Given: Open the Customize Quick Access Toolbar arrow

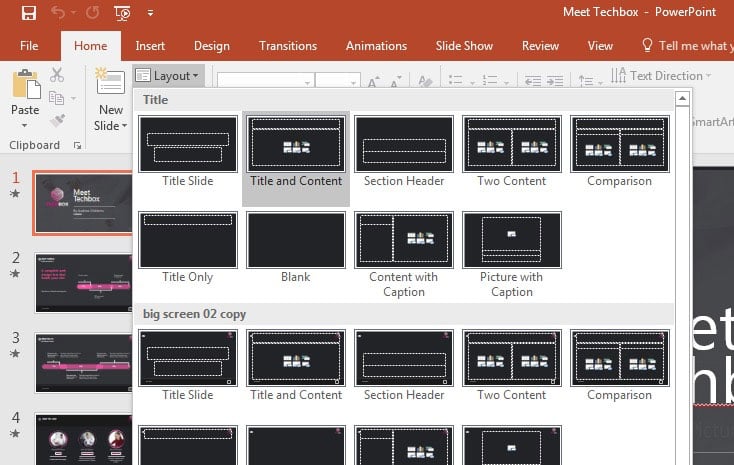Looking at the screenshot, I should point(150,14).
